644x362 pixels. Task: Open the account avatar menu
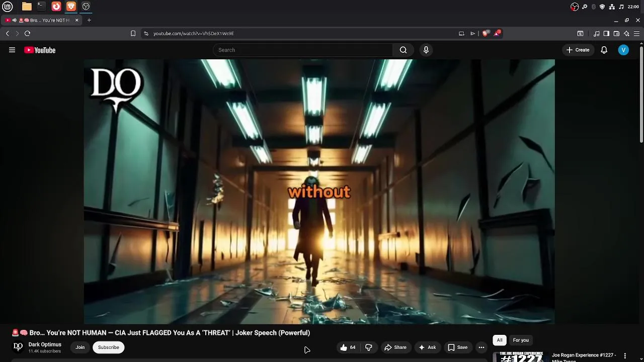pyautogui.click(x=623, y=50)
